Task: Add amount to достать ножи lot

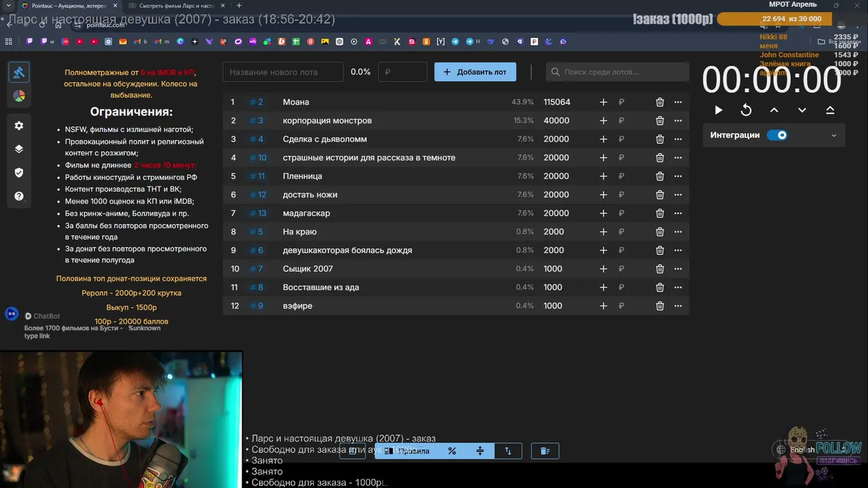Action: pyautogui.click(x=604, y=195)
